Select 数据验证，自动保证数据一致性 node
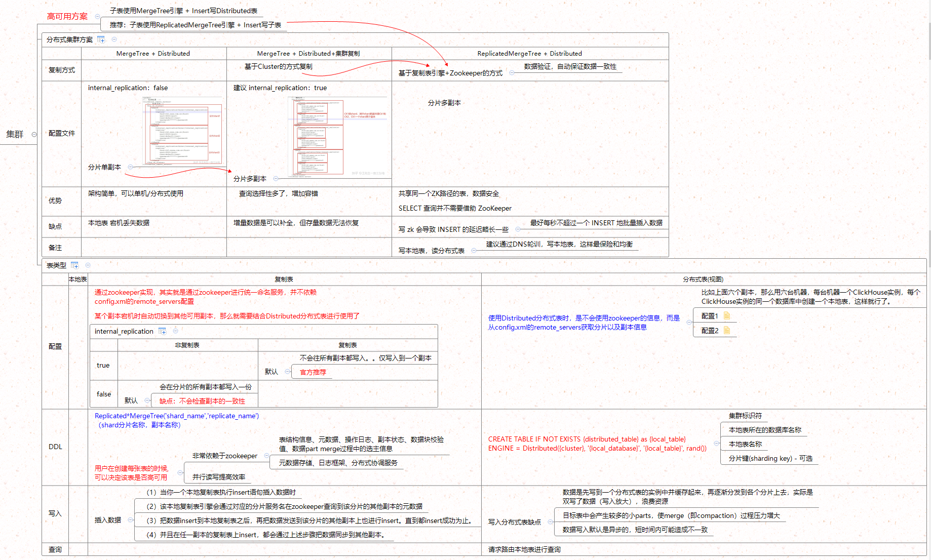Screen dimensions: 931x560 coord(570,67)
